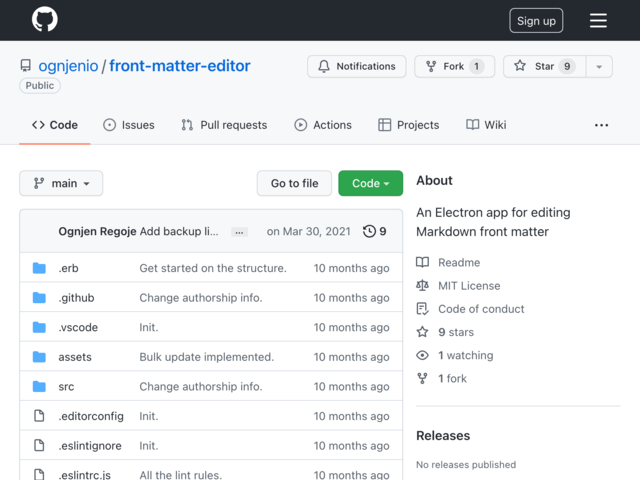Viewport: 640px width, 480px height.
Task: Open the assets directory name
Action: [x=75, y=357]
